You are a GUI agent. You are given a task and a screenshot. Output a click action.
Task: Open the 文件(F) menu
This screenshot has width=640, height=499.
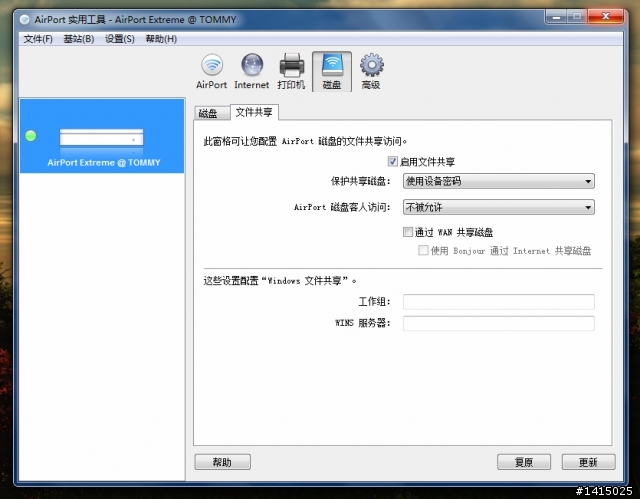[x=38, y=39]
